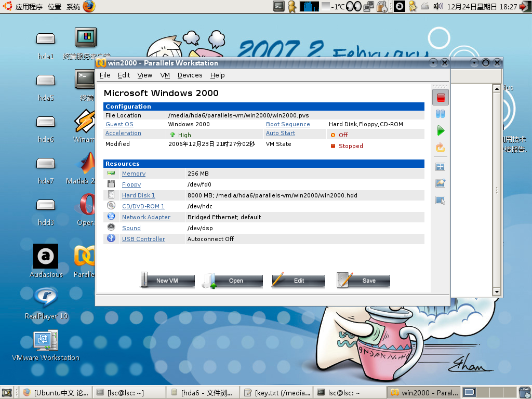Open the Network Adapter link
This screenshot has height=399, width=532.
(x=146, y=217)
